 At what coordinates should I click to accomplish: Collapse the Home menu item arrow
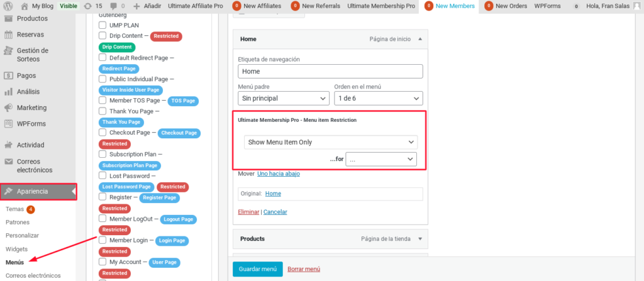419,39
